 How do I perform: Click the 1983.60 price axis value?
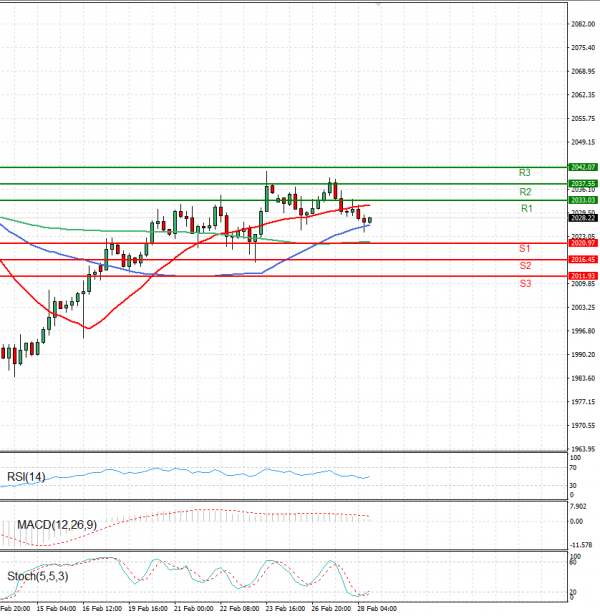click(583, 378)
